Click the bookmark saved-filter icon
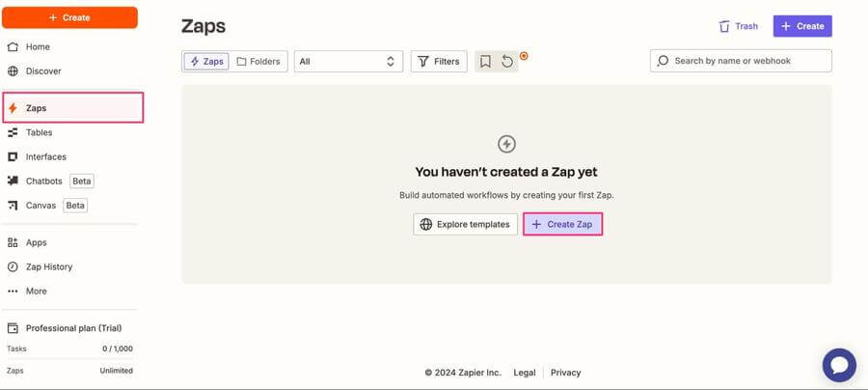868x390 pixels. (x=485, y=62)
